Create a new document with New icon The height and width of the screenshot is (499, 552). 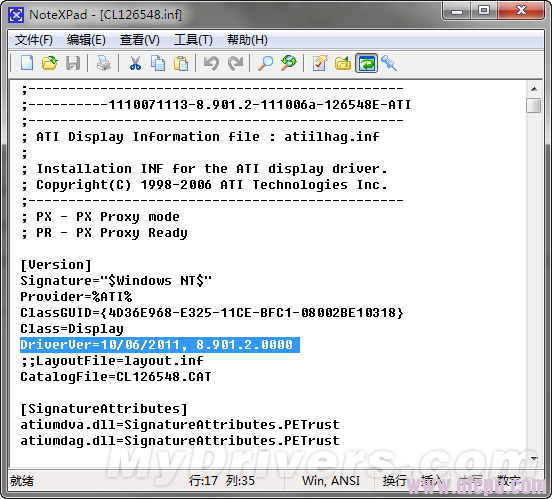[x=27, y=63]
